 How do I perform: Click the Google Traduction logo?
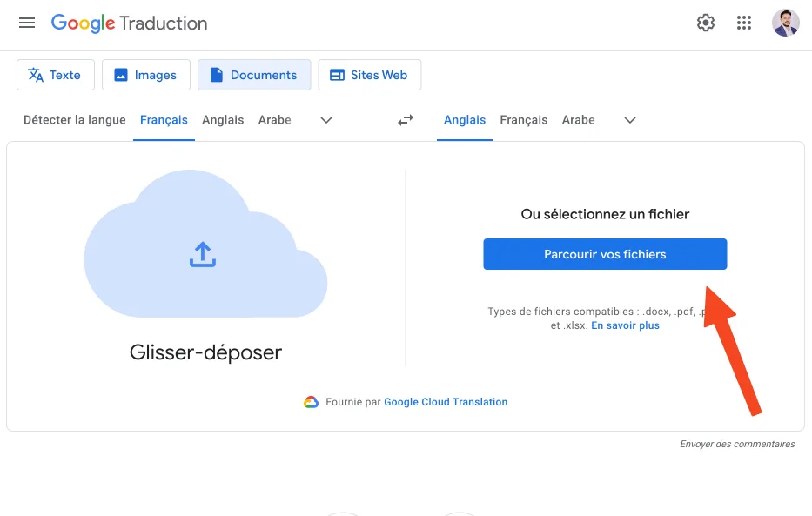pyautogui.click(x=129, y=23)
